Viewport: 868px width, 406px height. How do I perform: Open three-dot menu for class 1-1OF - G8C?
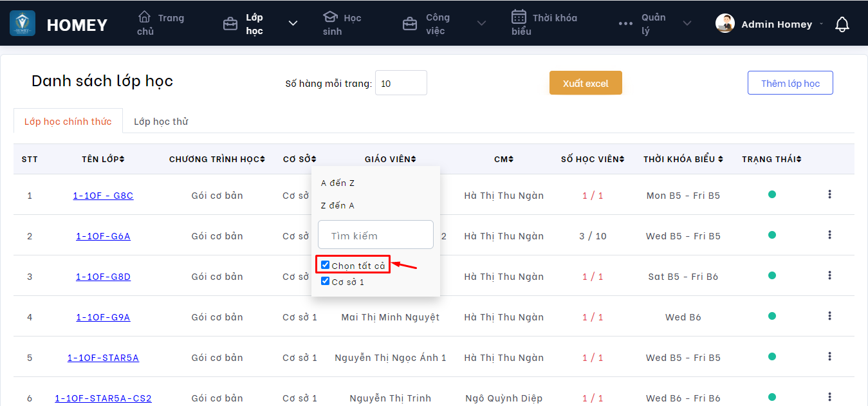[829, 194]
